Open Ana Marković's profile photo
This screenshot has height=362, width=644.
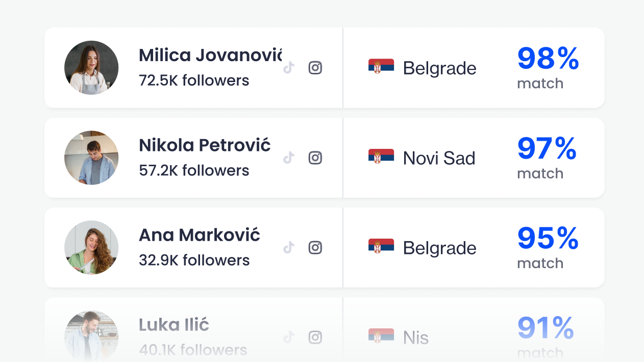coord(91,247)
